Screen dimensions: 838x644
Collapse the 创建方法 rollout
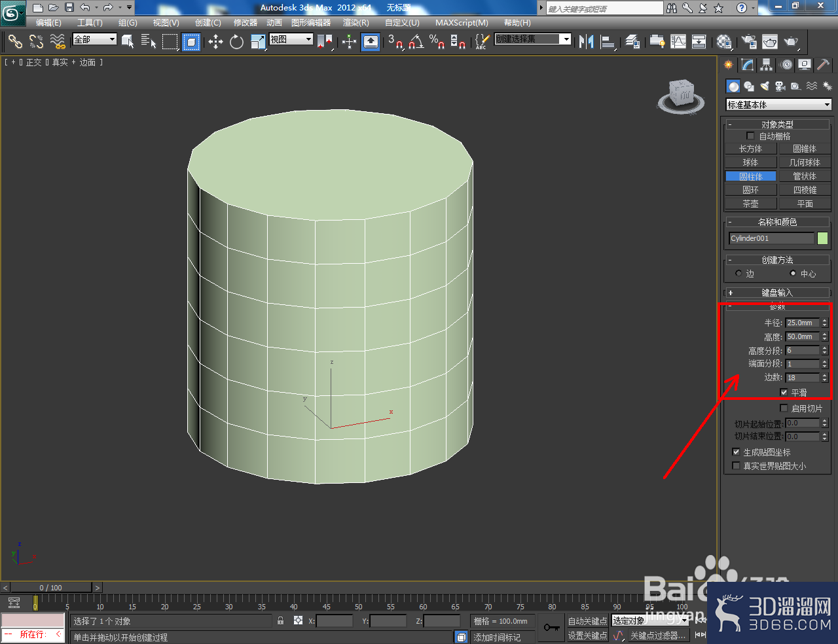coord(777,260)
